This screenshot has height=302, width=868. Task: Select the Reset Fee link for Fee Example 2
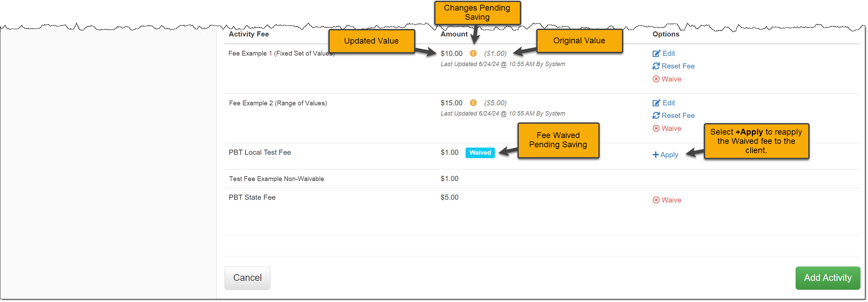[678, 116]
